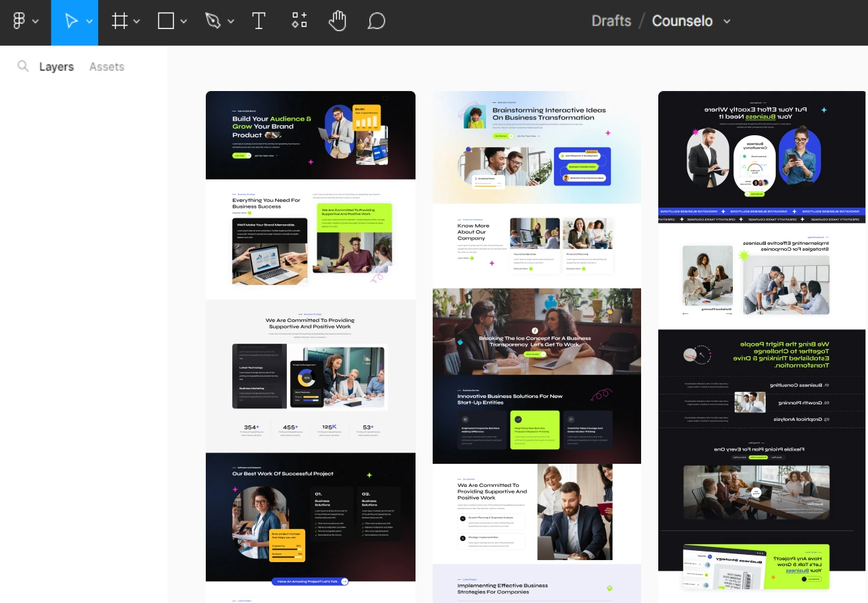Open the Pen tool dropdown arrow
The height and width of the screenshot is (603, 868).
point(231,22)
